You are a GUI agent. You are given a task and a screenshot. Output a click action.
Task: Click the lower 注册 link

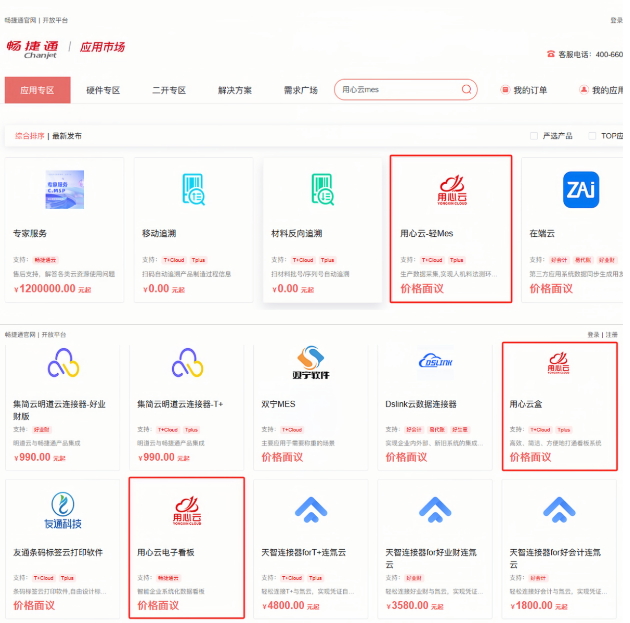pos(612,335)
